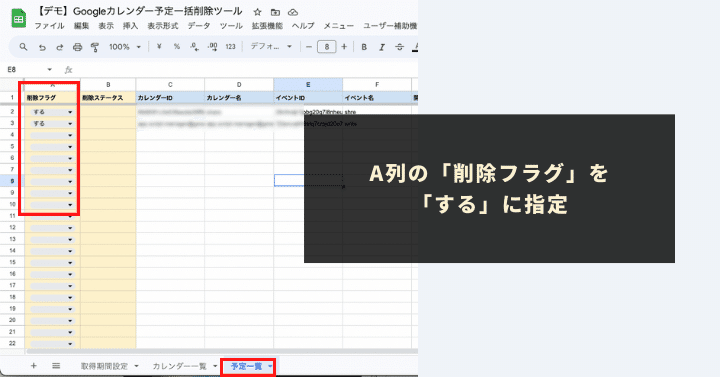
Task: Click the カレンダー名 header cell
Action: [x=239, y=98]
